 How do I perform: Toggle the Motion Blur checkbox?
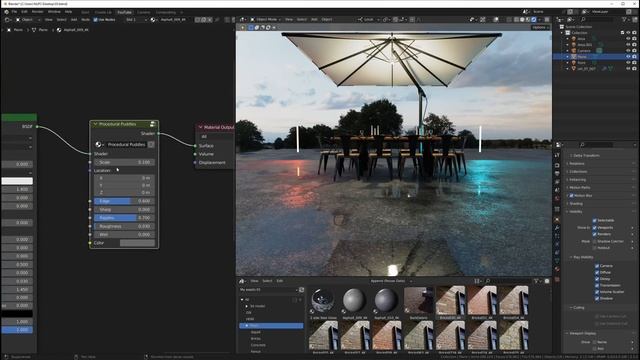571,196
